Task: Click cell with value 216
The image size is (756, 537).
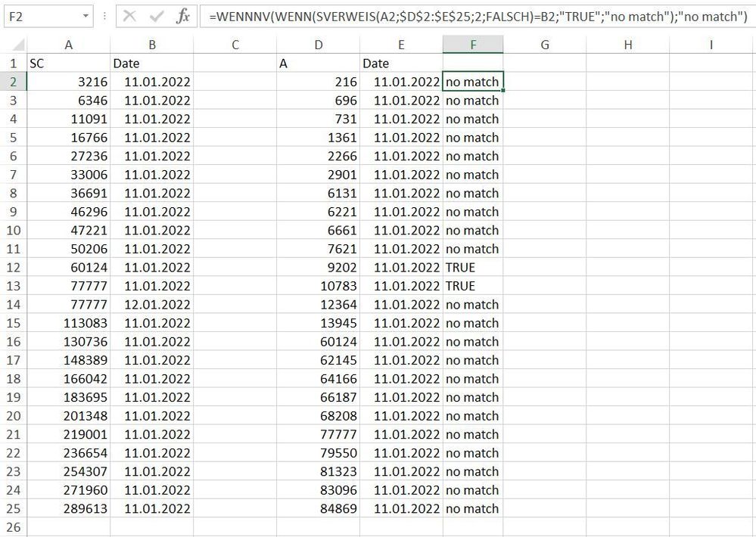Action: coord(318,82)
